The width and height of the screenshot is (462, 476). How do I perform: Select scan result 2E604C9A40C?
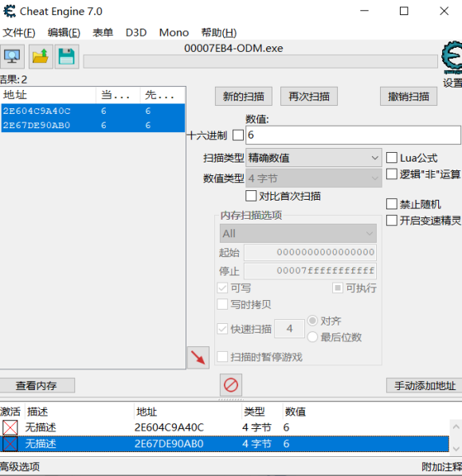(93, 111)
